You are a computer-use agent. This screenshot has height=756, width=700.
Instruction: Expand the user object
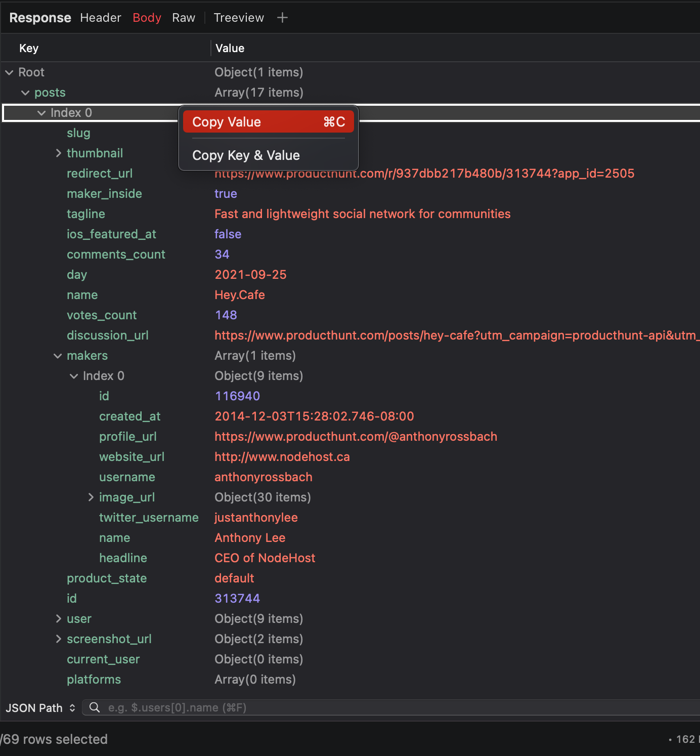click(58, 618)
